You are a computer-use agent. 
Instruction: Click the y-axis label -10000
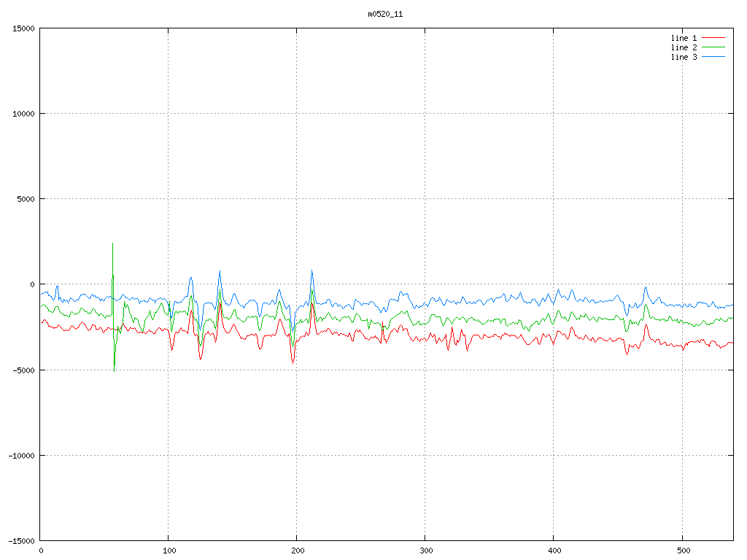coord(22,456)
